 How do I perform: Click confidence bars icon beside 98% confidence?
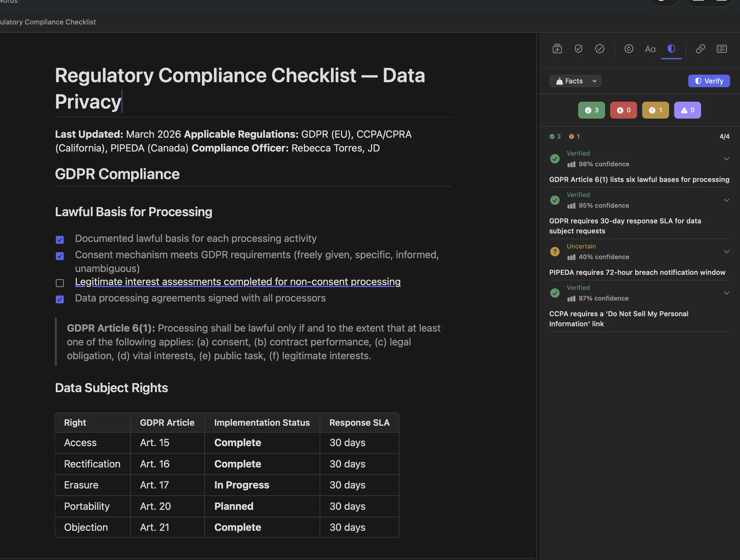[x=571, y=164]
